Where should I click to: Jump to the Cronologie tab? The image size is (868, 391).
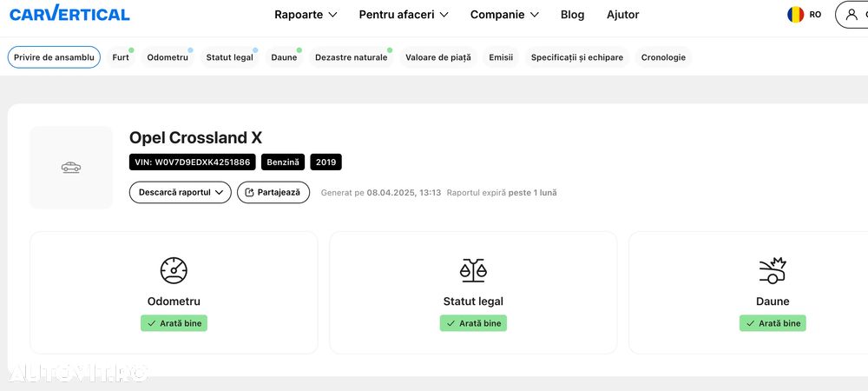click(x=663, y=57)
